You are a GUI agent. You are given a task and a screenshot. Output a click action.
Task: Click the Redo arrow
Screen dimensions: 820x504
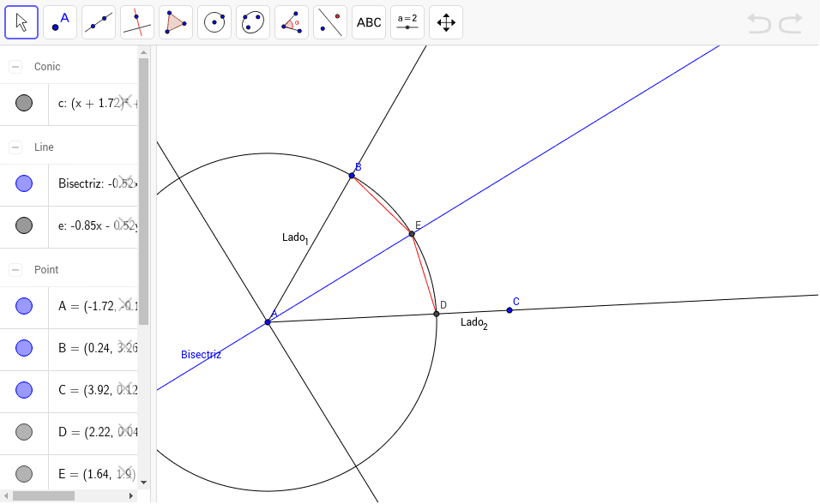791,23
